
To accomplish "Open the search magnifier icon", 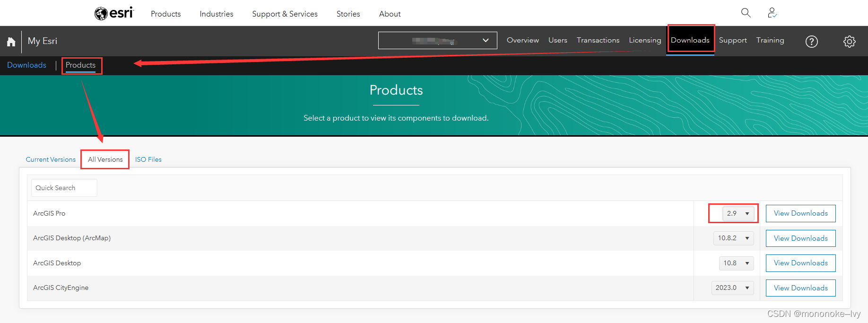I will [x=746, y=13].
